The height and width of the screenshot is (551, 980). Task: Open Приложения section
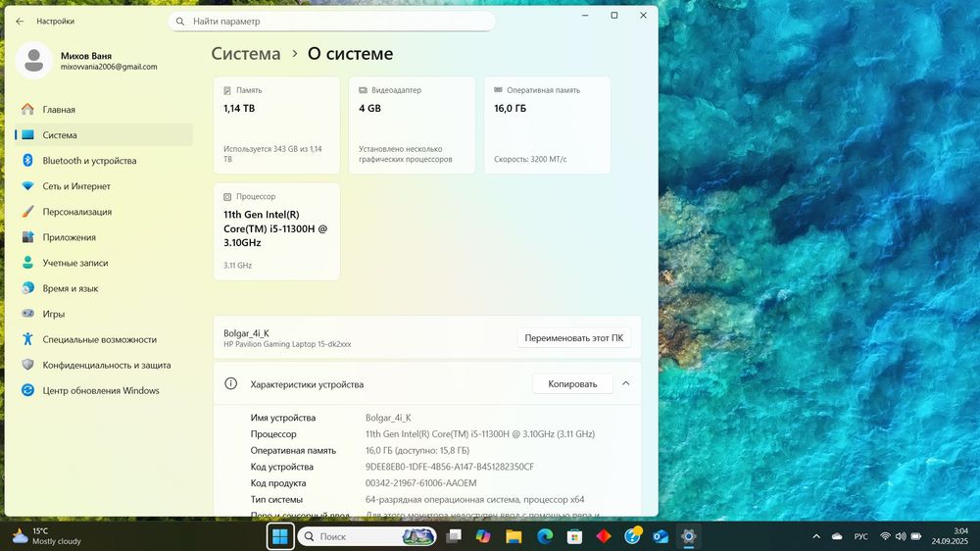point(104,237)
